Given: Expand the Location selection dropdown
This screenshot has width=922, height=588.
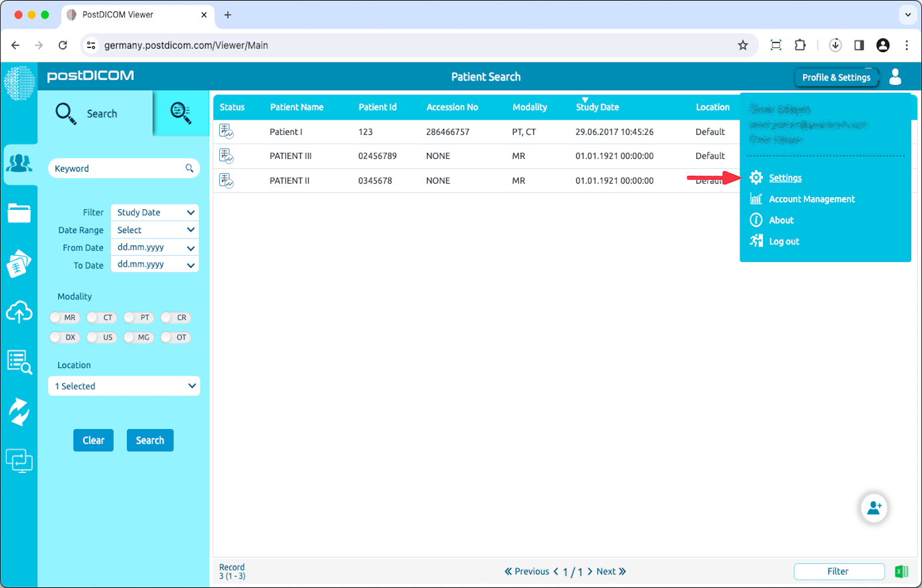Looking at the screenshot, I should (124, 386).
